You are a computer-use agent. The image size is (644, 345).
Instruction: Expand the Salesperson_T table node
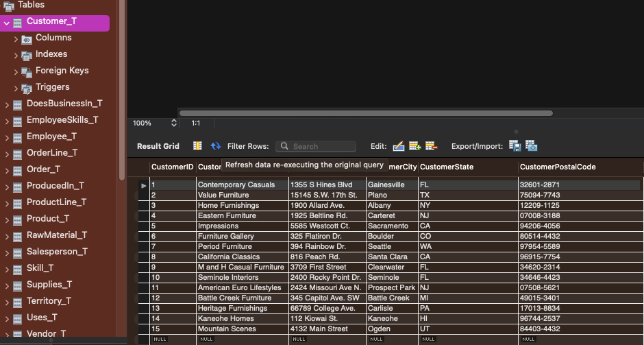pyautogui.click(x=7, y=253)
